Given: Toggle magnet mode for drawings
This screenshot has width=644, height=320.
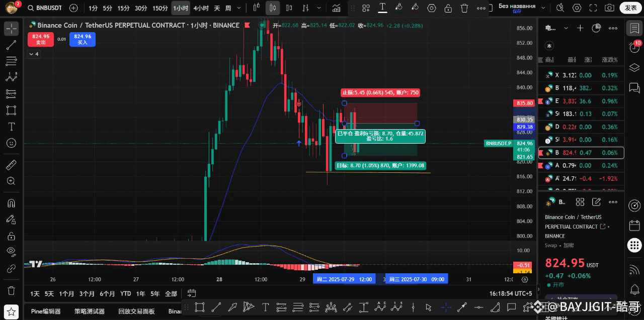Looking at the screenshot, I should click(x=11, y=203).
